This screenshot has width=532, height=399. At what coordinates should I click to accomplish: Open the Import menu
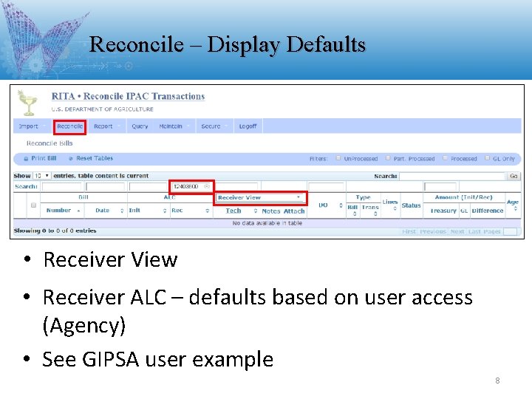[32, 126]
